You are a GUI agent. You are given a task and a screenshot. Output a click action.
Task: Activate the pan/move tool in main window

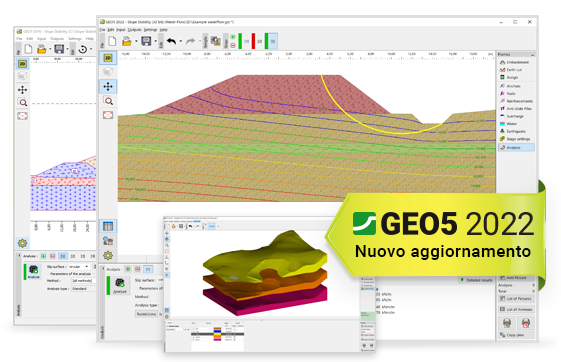point(108,86)
